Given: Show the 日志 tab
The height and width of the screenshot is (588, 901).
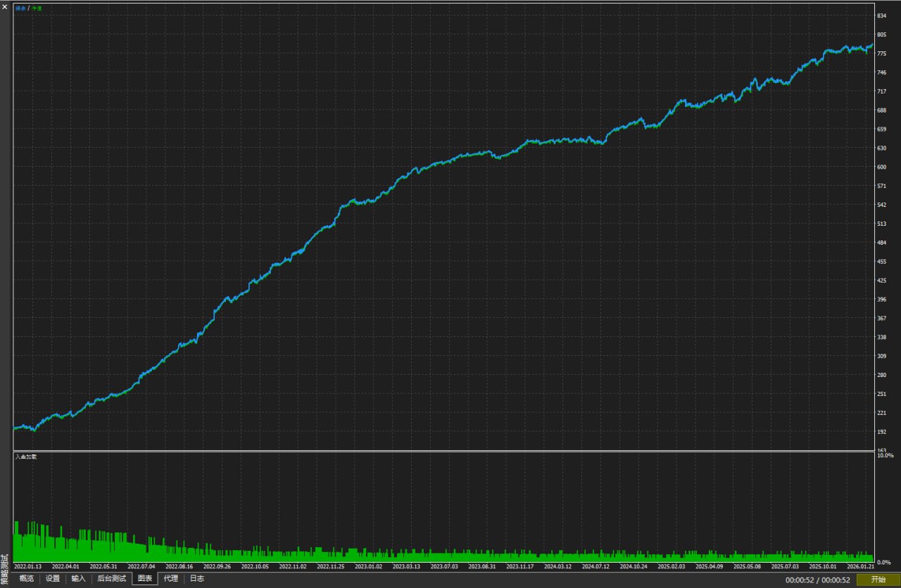Looking at the screenshot, I should [x=197, y=579].
